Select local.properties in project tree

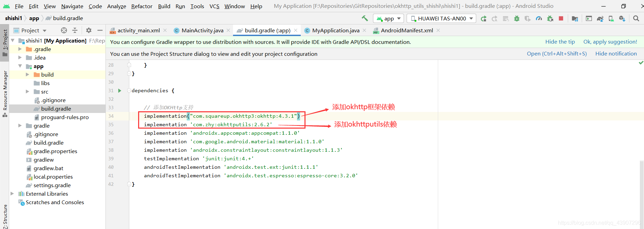point(53,177)
